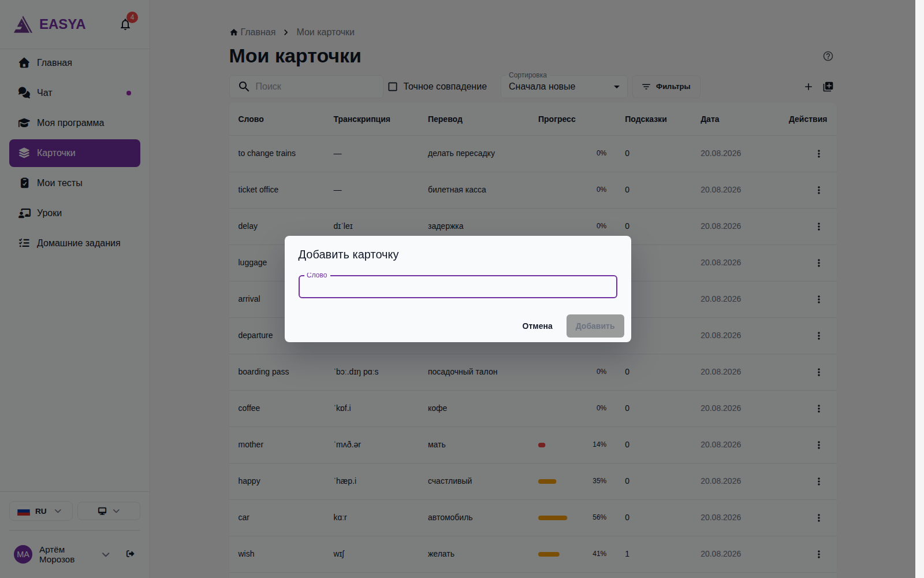Click user avatar MA

[x=23, y=554]
